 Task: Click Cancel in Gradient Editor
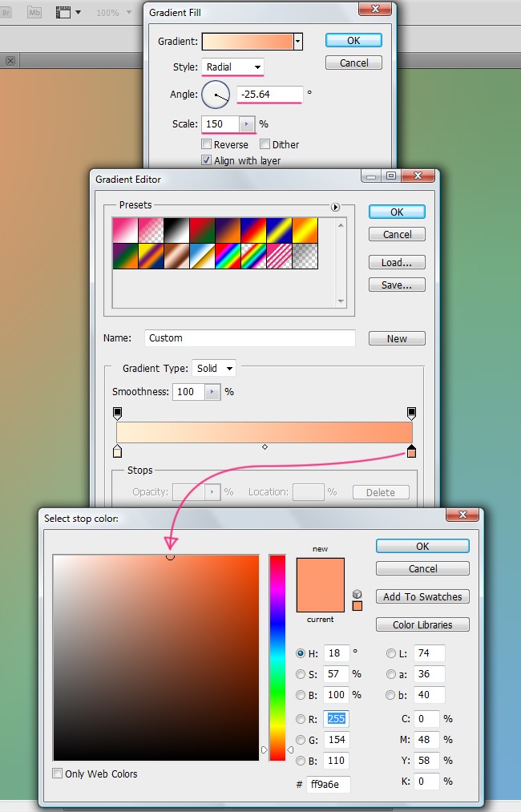pyautogui.click(x=398, y=235)
